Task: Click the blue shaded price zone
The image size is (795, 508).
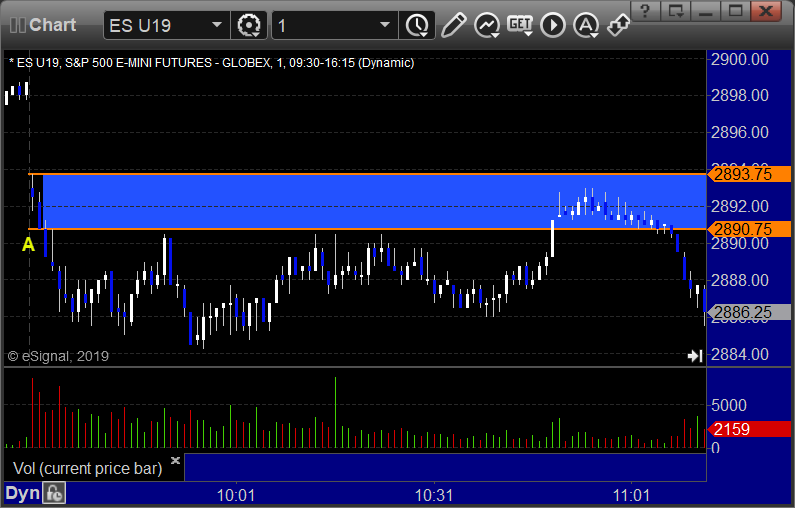Action: 374,201
